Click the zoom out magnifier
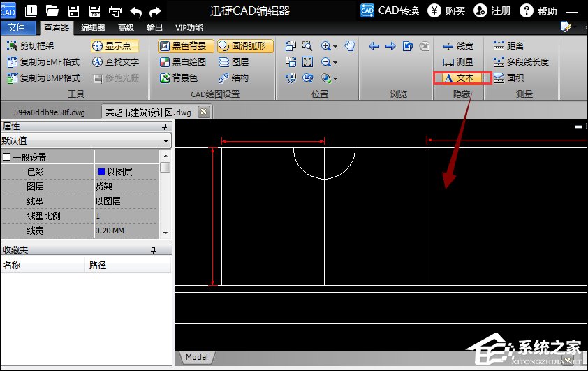 pos(326,61)
